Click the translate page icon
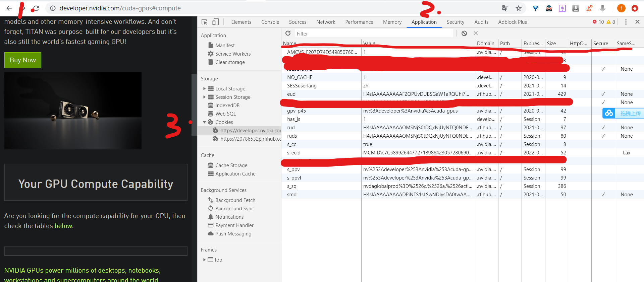The width and height of the screenshot is (644, 282). pyautogui.click(x=505, y=8)
